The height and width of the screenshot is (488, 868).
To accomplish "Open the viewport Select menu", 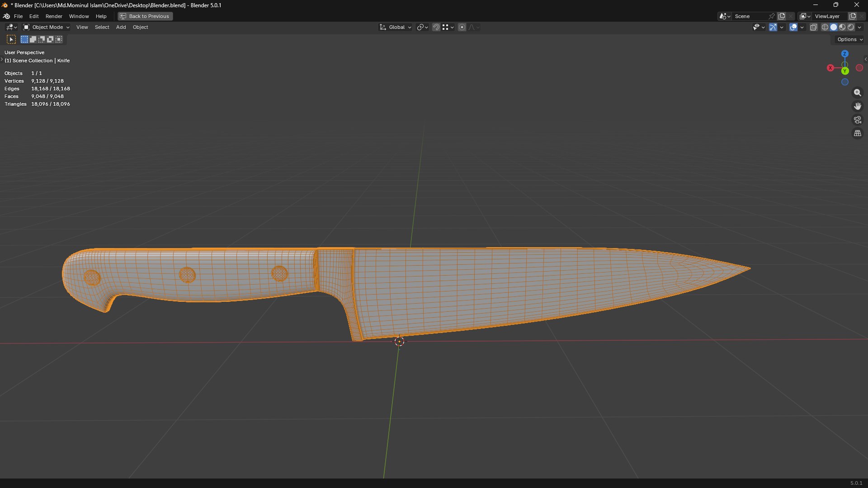I will click(102, 27).
